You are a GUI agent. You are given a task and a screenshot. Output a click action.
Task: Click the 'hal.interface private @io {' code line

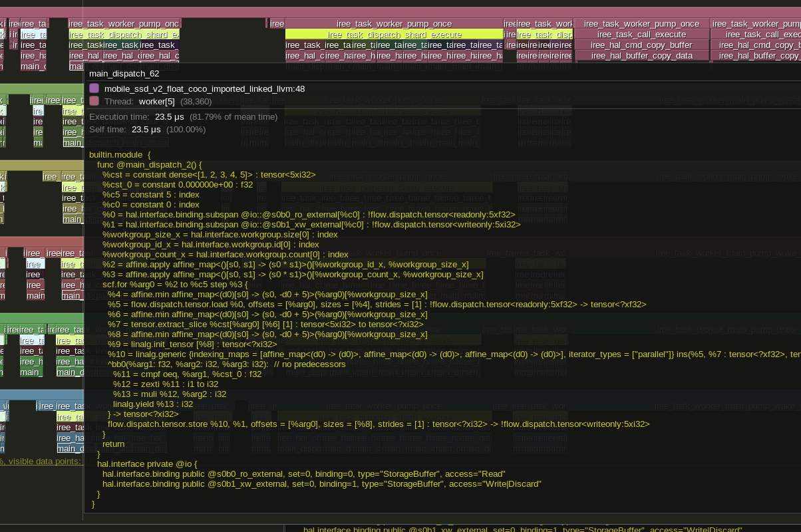click(x=147, y=464)
